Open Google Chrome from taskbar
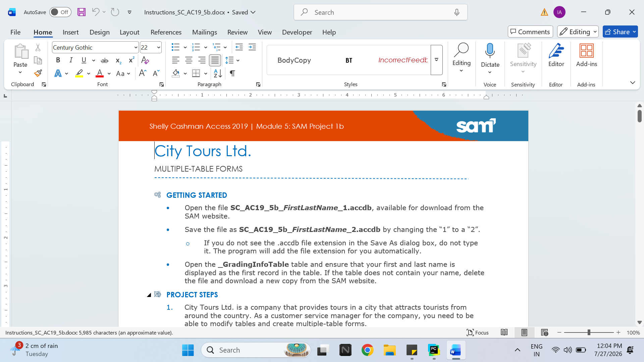The height and width of the screenshot is (362, 644). tap(368, 350)
